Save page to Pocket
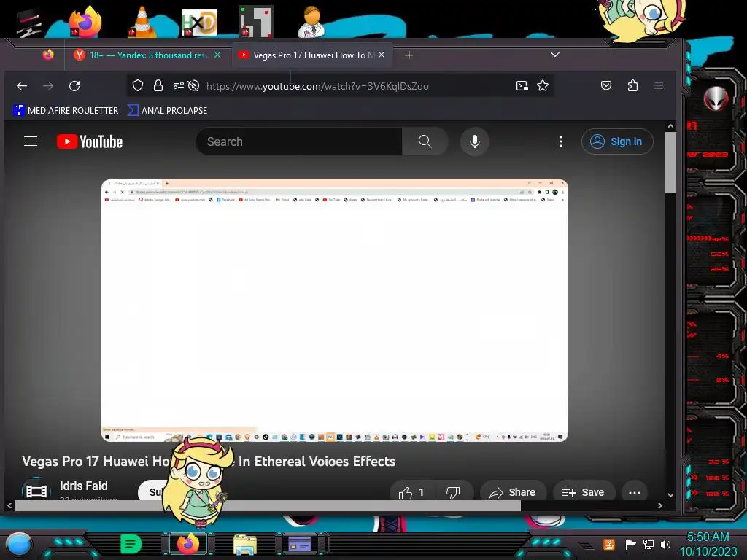747x560 pixels. pyautogui.click(x=606, y=86)
